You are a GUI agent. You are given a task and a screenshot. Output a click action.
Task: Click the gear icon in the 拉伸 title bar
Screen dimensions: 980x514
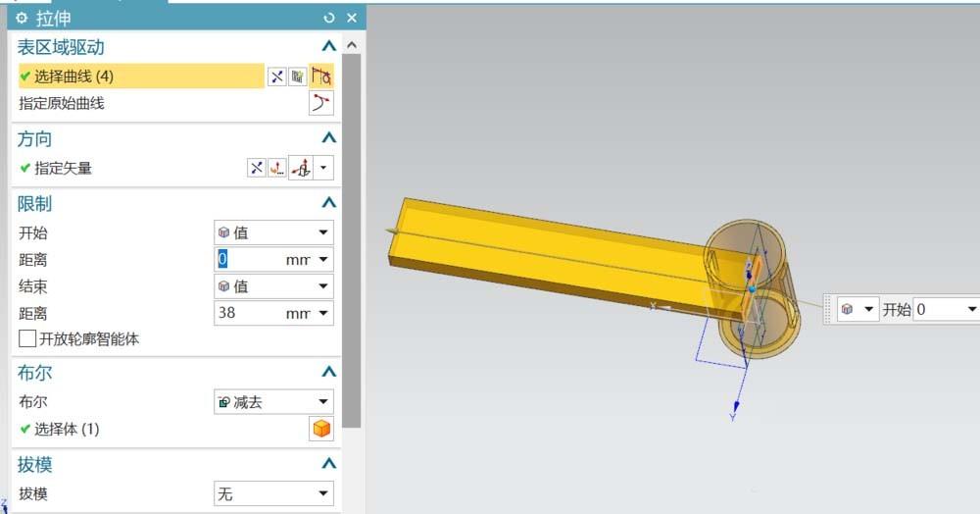[22, 18]
